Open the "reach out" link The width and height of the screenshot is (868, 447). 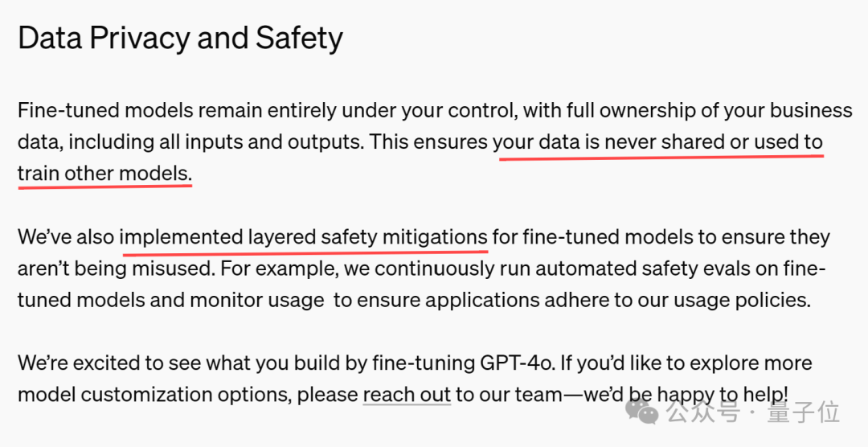(407, 394)
